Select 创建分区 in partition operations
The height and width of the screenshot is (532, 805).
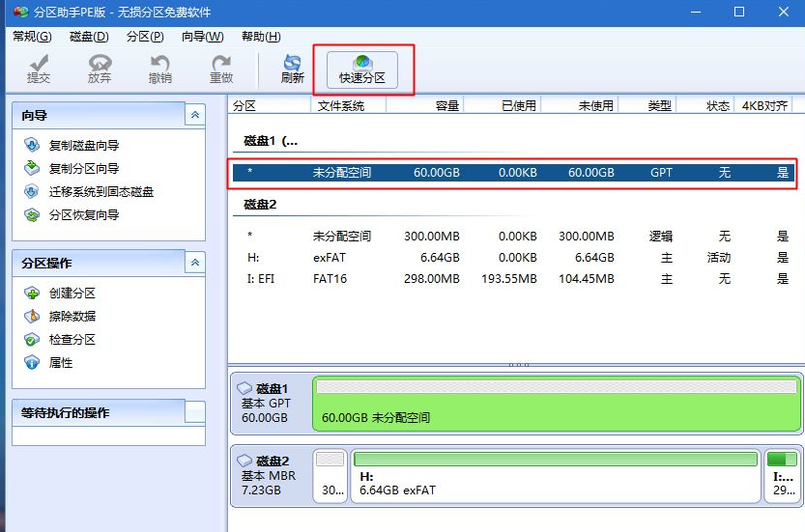(72, 294)
